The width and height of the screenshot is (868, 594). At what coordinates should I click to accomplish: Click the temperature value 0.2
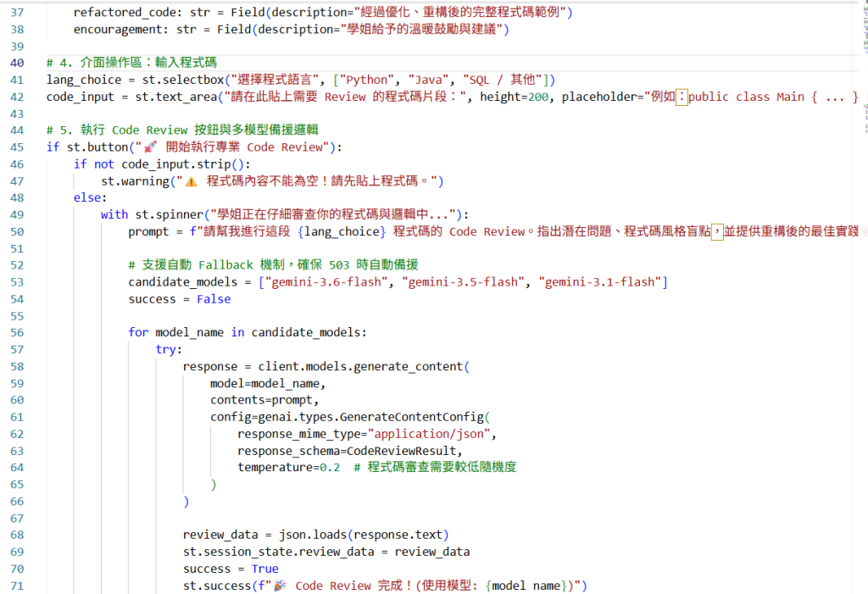(330, 467)
